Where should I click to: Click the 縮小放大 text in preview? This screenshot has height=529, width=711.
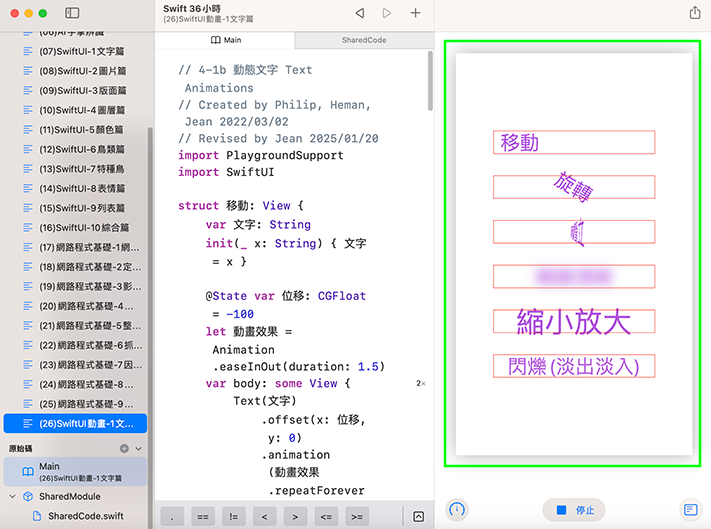click(573, 322)
